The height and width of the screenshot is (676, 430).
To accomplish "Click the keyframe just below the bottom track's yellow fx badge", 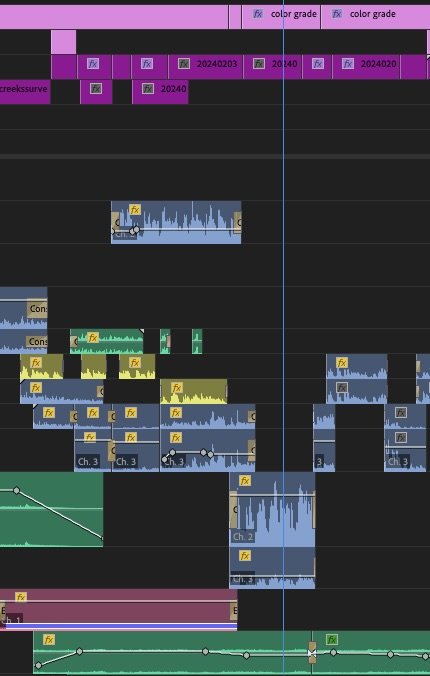I will point(79,651).
